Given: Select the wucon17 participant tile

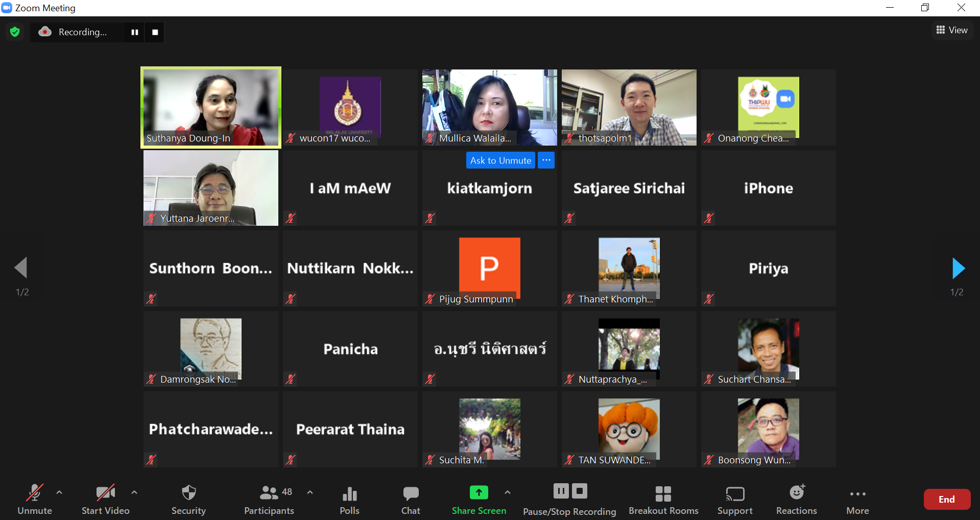Looking at the screenshot, I should [x=350, y=108].
